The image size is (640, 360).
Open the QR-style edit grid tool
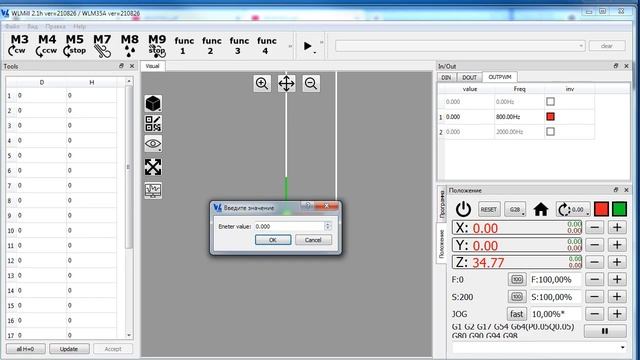coord(153,123)
